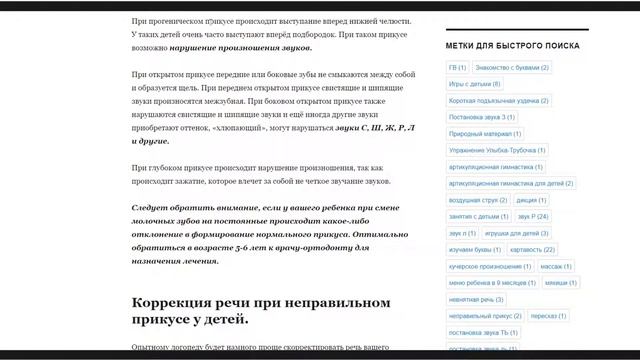Open the tag "Игры с детьми"
This screenshot has height=360, width=640.
tap(474, 84)
